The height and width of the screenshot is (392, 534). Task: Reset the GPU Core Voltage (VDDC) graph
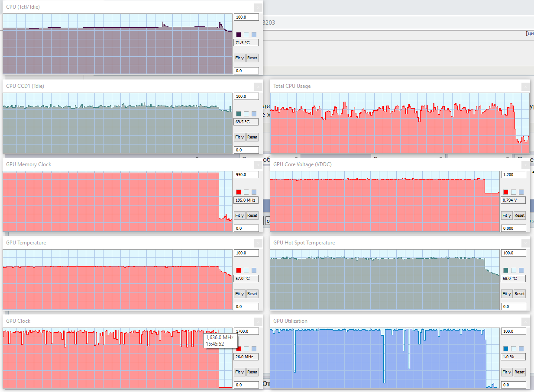tap(519, 215)
